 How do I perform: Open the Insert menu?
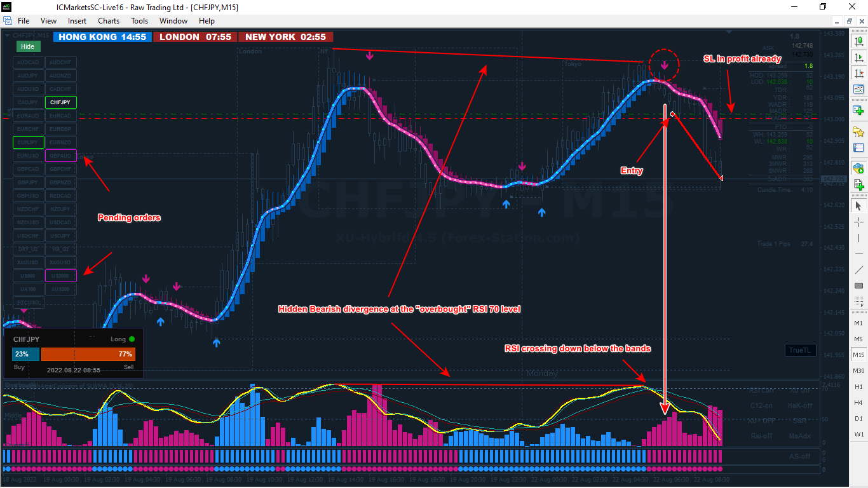[78, 21]
